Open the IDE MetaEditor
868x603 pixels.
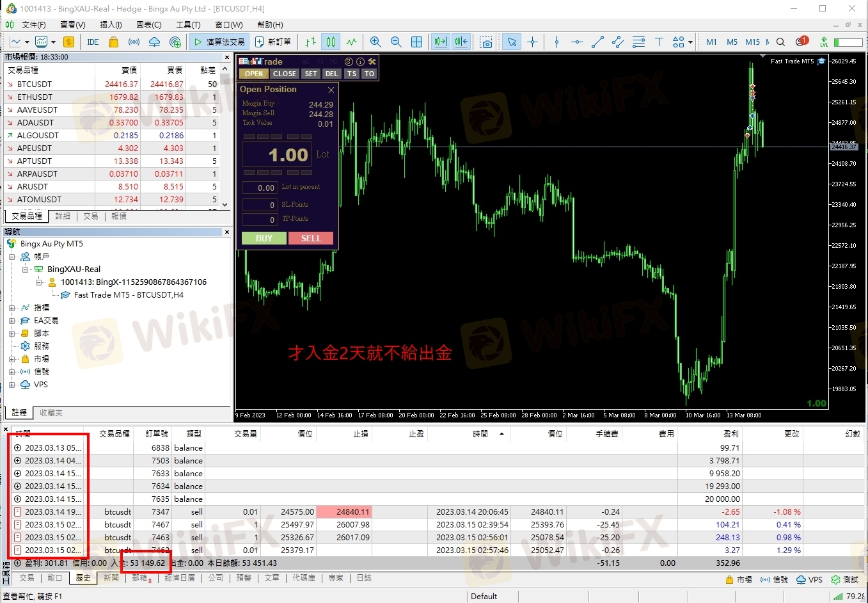[x=93, y=42]
